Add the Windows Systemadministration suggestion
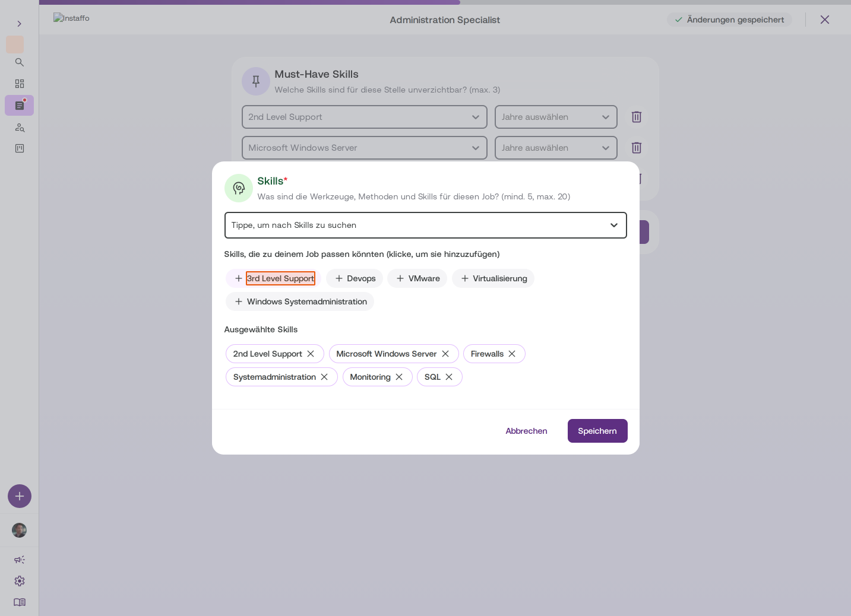Viewport: 851px width, 616px height. point(300,301)
